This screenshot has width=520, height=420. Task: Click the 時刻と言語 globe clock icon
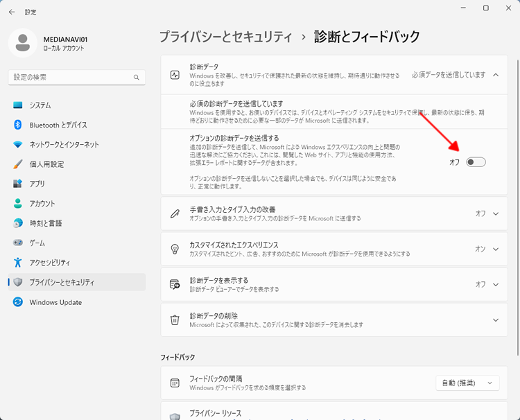coord(17,223)
